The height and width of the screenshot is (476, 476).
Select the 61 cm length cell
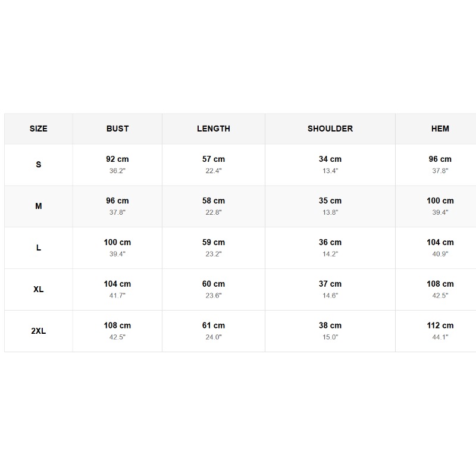[214, 331]
